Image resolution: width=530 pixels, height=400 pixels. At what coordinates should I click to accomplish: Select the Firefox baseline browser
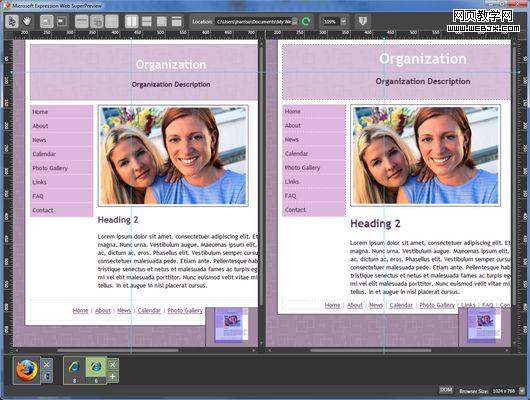pos(27,371)
